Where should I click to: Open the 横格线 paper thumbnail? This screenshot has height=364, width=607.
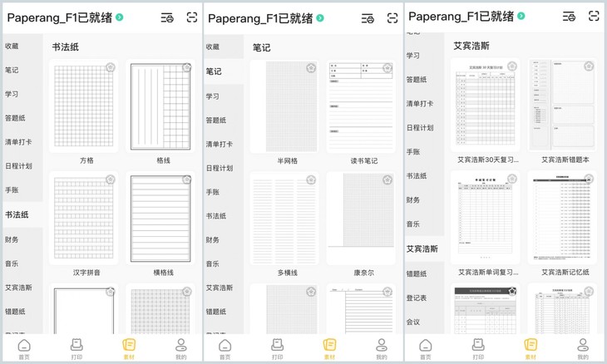[160, 219]
